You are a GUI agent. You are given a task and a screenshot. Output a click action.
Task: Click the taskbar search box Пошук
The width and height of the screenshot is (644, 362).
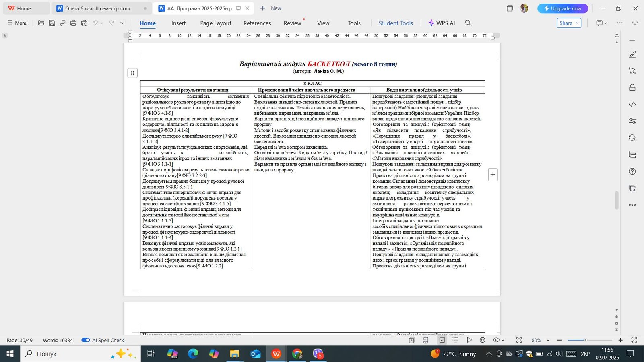[80, 354]
